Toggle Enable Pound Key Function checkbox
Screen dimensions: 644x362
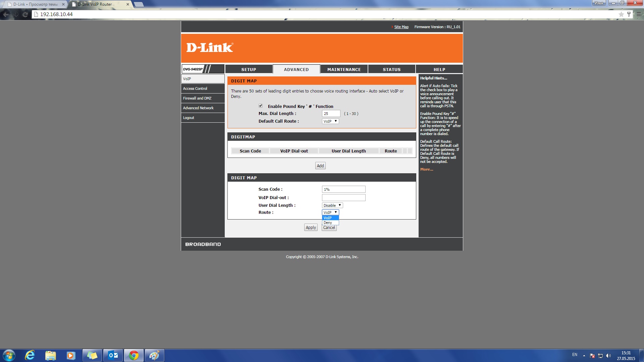tap(261, 106)
